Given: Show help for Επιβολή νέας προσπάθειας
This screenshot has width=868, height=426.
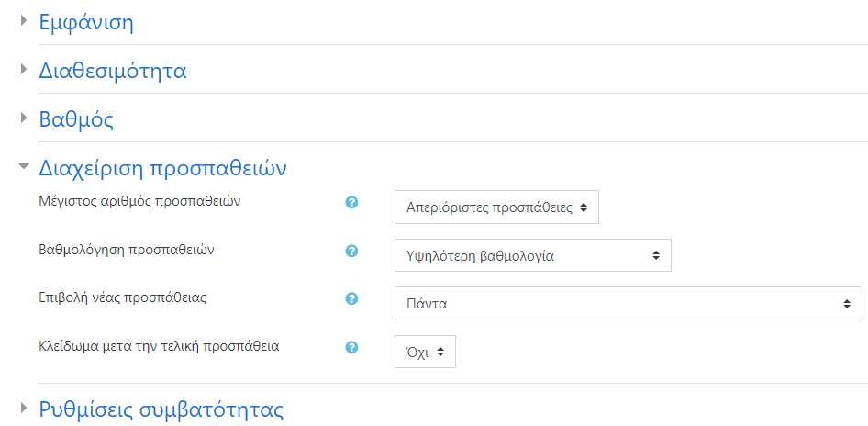Looking at the screenshot, I should click(x=351, y=299).
